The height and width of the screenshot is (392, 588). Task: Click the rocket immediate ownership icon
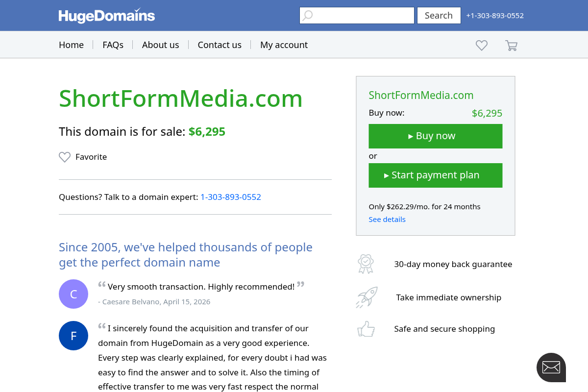tap(367, 297)
